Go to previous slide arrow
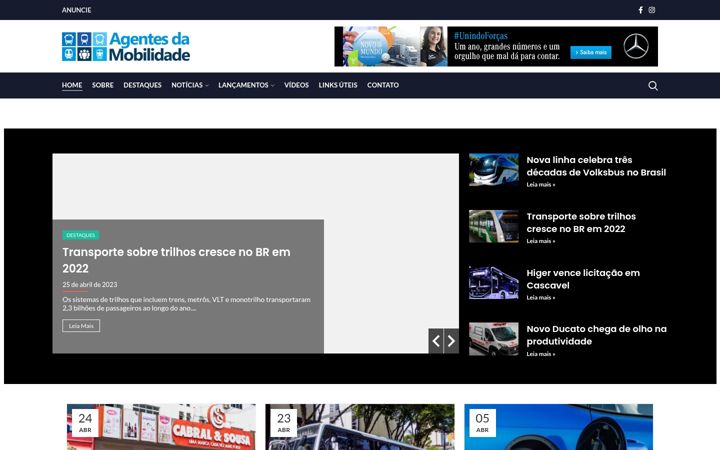The height and width of the screenshot is (450, 720). click(436, 341)
